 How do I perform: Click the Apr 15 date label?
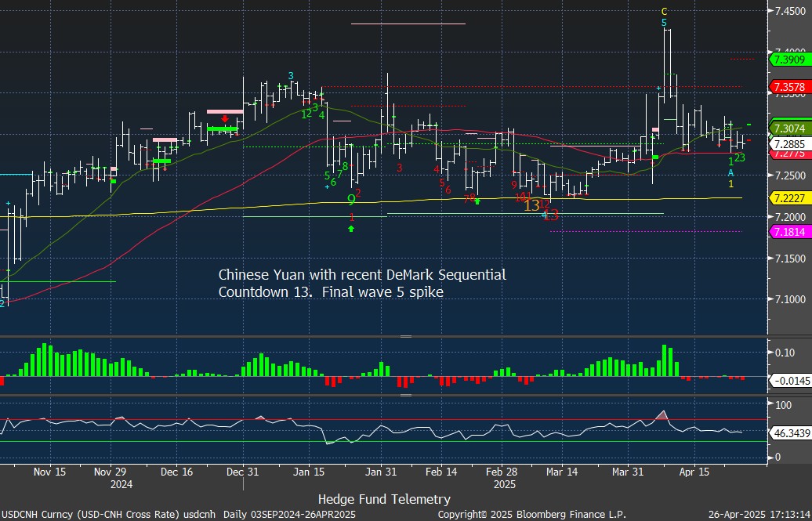[694, 472]
